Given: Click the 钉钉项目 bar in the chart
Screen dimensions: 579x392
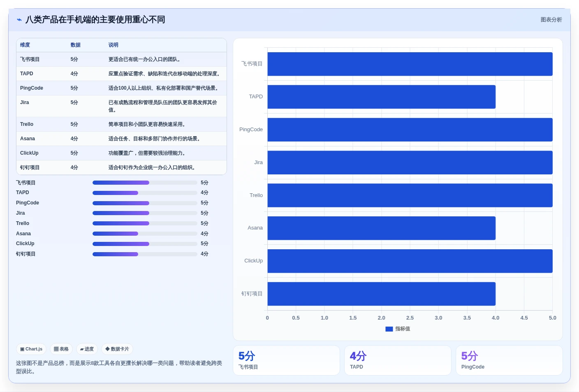Looking at the screenshot, I should click(382, 294).
